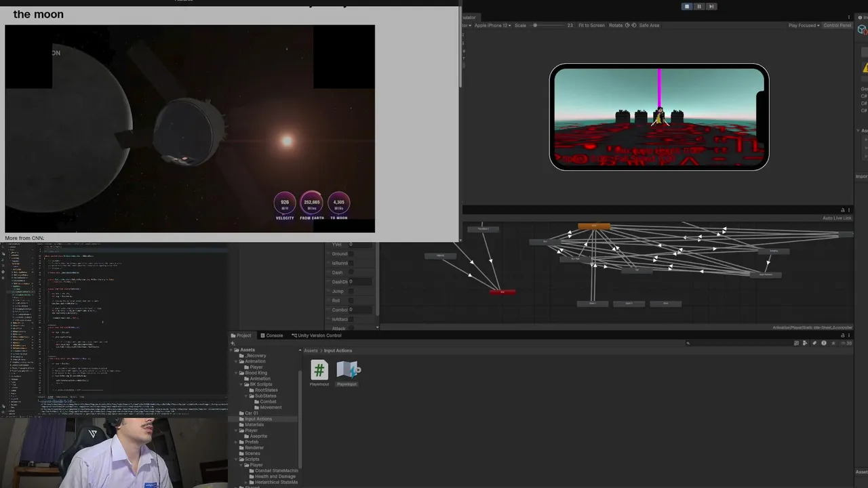Click the Project plus create-asset button
This screenshot has height=488, width=868.
click(233, 343)
